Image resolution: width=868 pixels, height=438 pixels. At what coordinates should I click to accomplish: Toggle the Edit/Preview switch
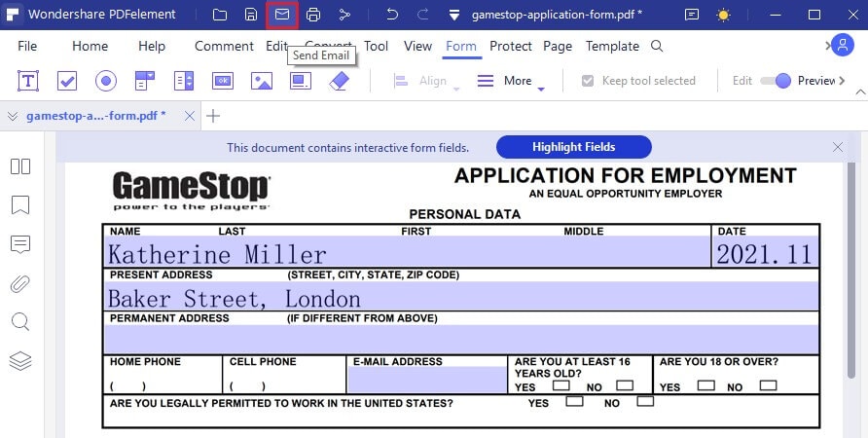[x=776, y=81]
